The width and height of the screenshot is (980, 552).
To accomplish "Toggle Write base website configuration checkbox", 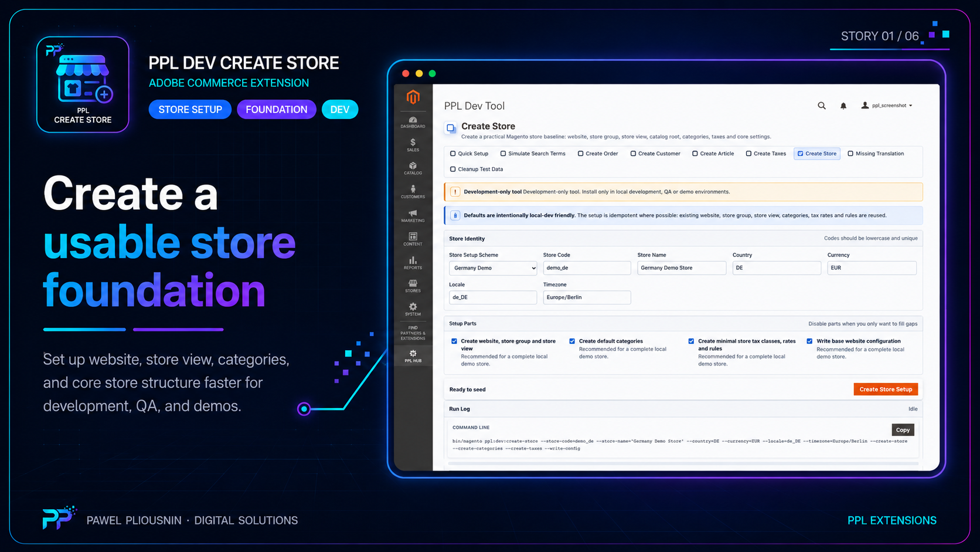I will [x=809, y=341].
